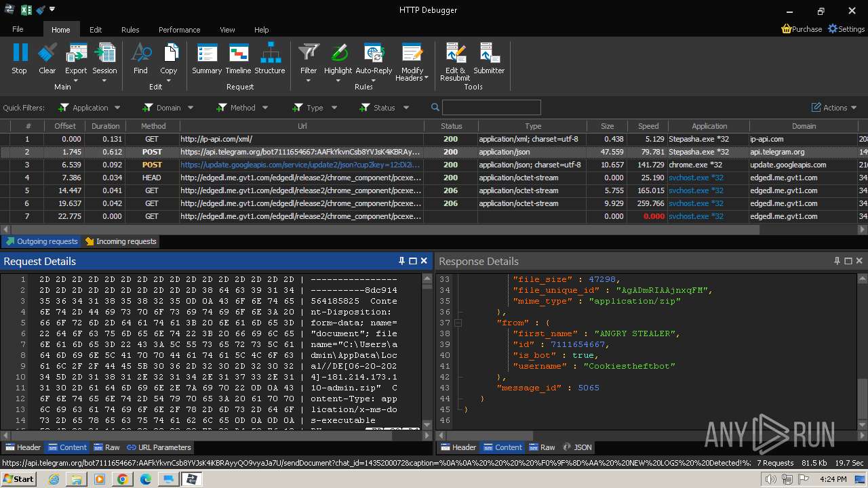Expand the quick access toolbar customize arrow

(52, 9)
